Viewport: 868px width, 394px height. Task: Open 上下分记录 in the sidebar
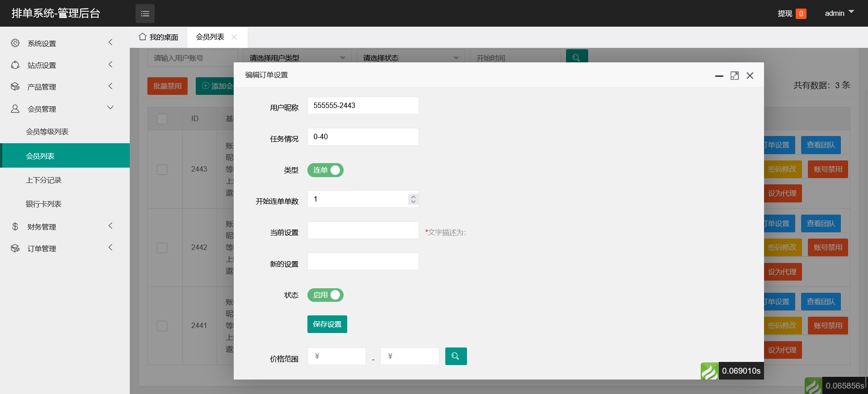point(43,180)
